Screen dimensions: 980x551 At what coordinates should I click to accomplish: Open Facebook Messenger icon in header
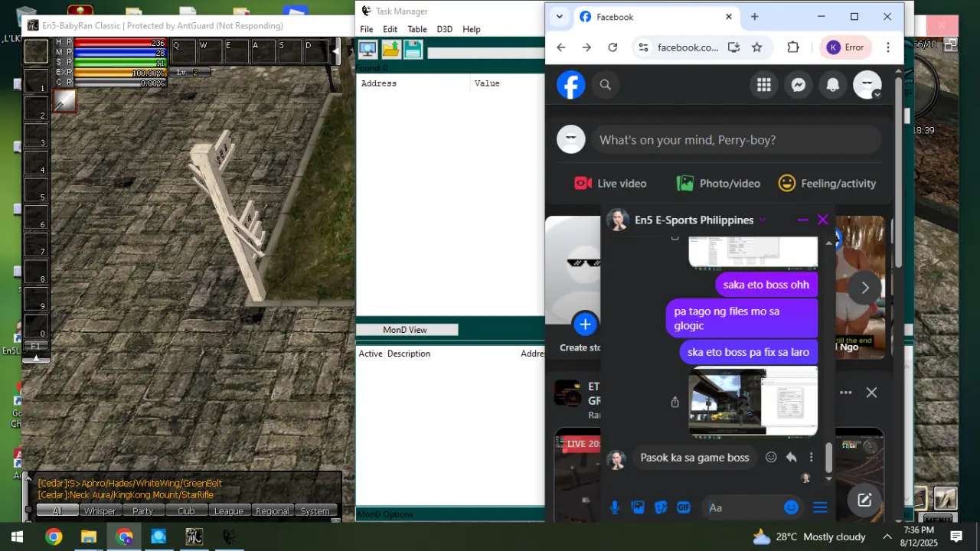coord(799,85)
